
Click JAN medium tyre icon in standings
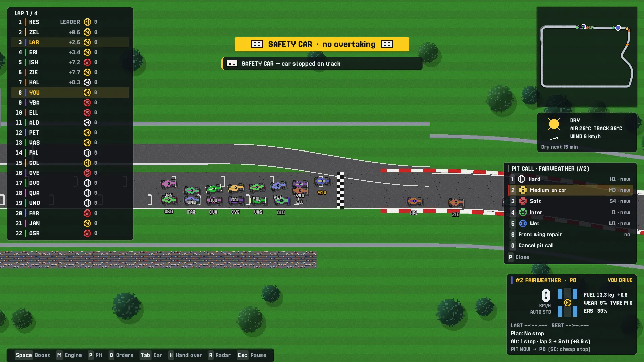(x=87, y=223)
